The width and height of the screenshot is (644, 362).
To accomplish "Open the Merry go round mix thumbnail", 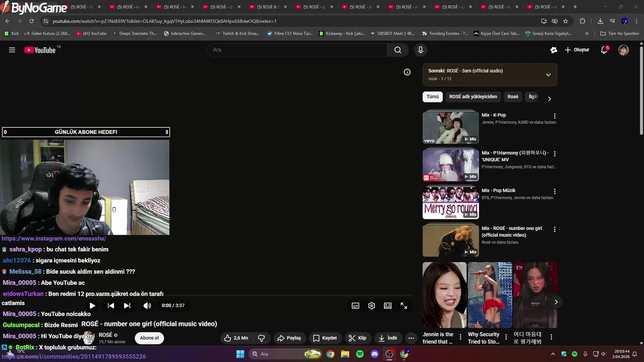I will (x=450, y=203).
